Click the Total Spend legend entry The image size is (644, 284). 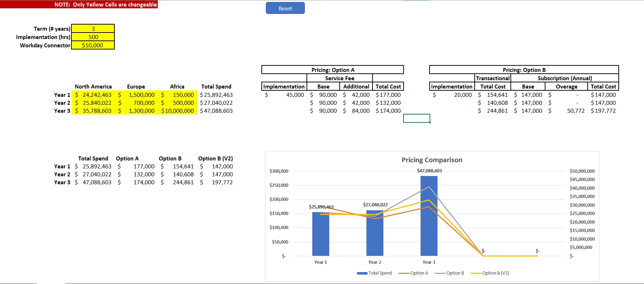click(374, 273)
